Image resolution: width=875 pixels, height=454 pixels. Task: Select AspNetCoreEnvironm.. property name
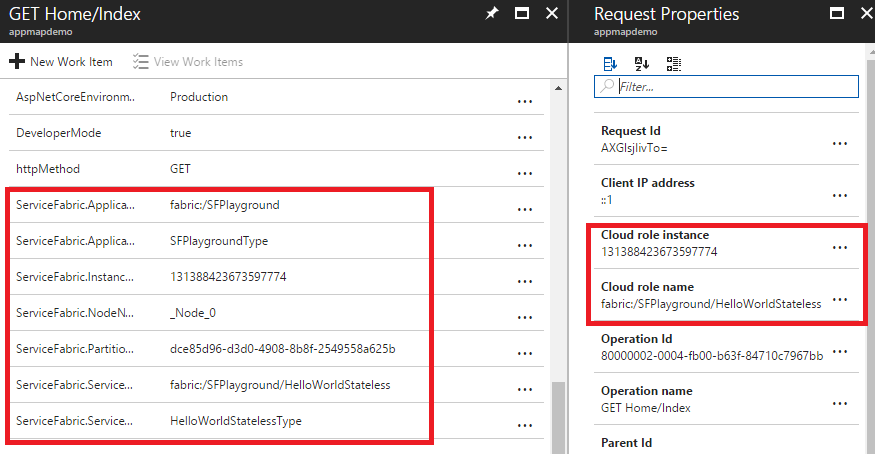[x=75, y=97]
